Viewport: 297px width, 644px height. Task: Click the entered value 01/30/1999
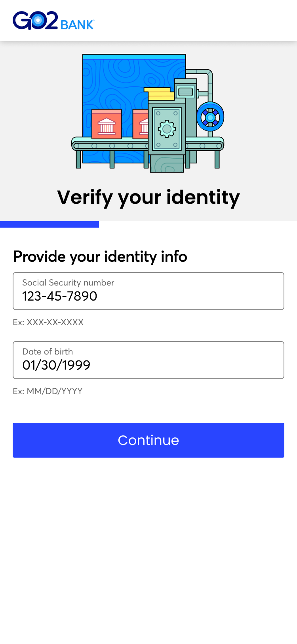56,365
